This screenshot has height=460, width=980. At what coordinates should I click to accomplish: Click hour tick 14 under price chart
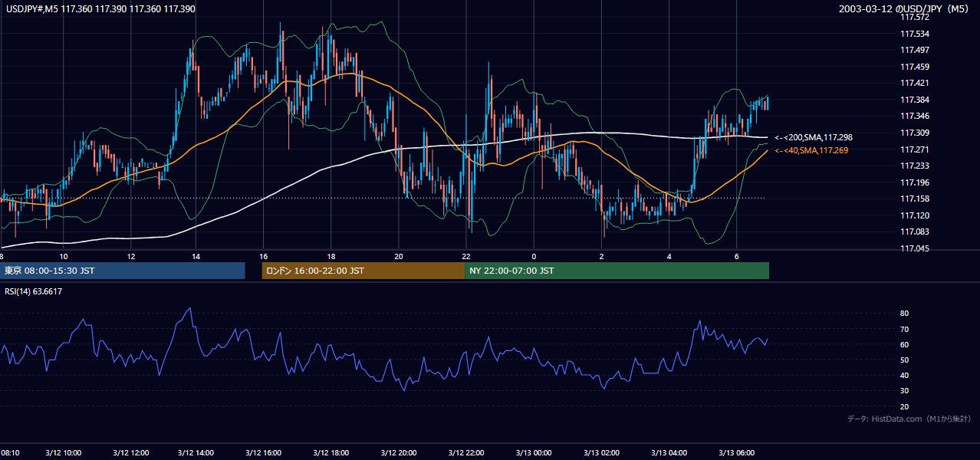point(196,256)
